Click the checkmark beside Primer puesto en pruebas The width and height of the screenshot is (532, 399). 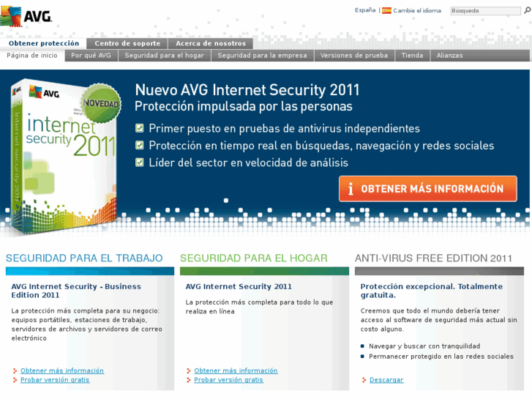140,128
